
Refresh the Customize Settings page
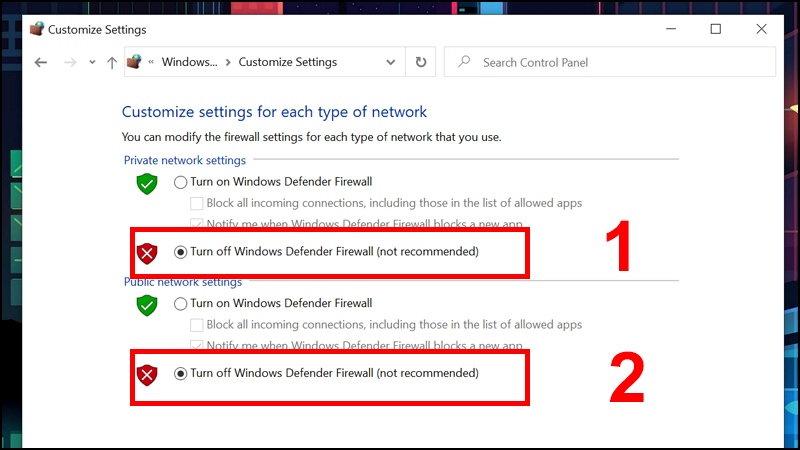point(420,62)
